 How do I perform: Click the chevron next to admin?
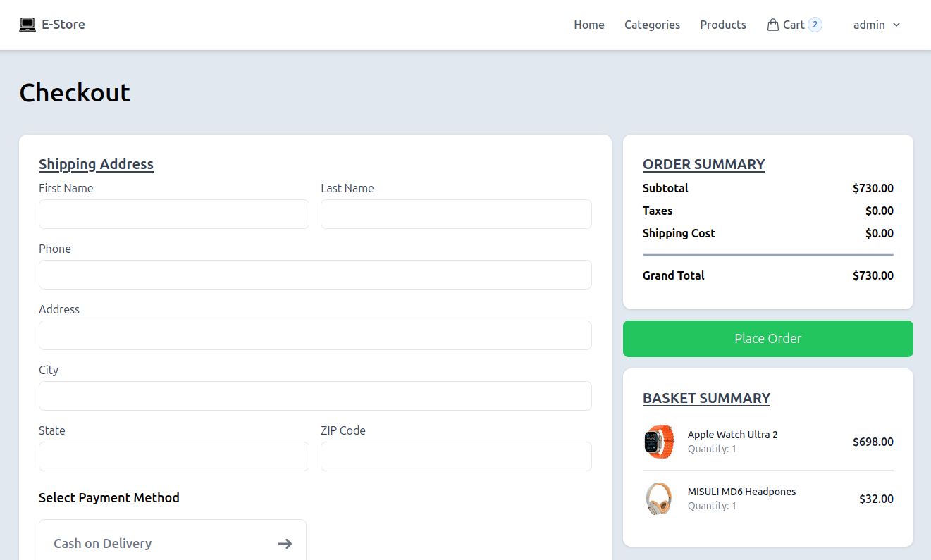(896, 25)
